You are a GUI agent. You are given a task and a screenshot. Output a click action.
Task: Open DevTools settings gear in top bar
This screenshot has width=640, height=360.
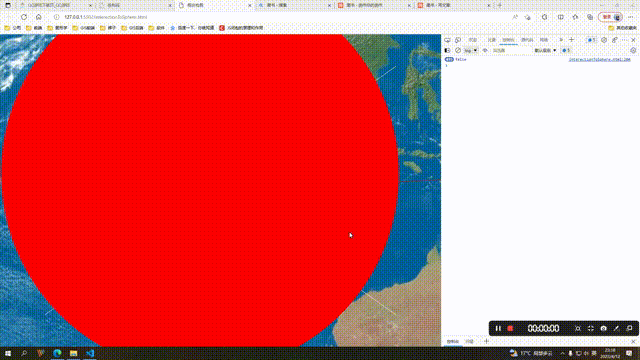pyautogui.click(x=604, y=40)
